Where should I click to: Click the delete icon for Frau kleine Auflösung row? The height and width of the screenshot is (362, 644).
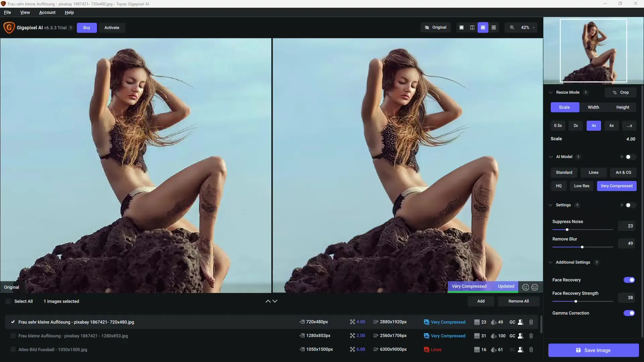tap(531, 336)
